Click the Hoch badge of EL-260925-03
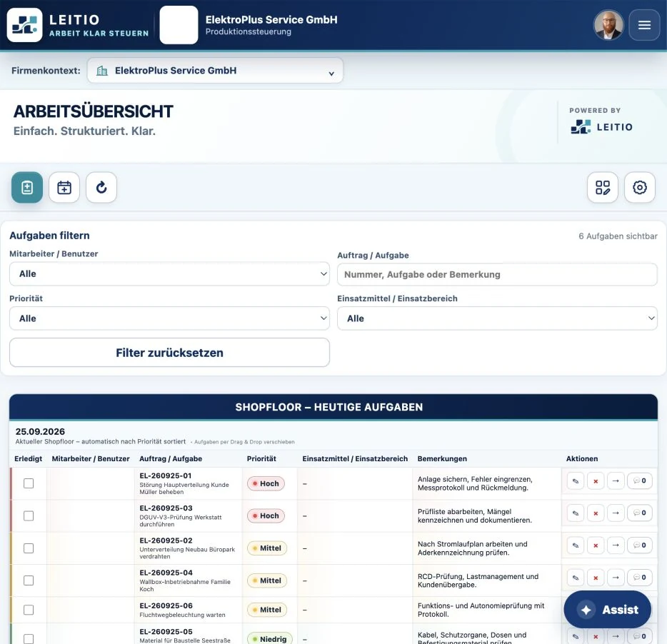667x644 pixels. (x=266, y=515)
